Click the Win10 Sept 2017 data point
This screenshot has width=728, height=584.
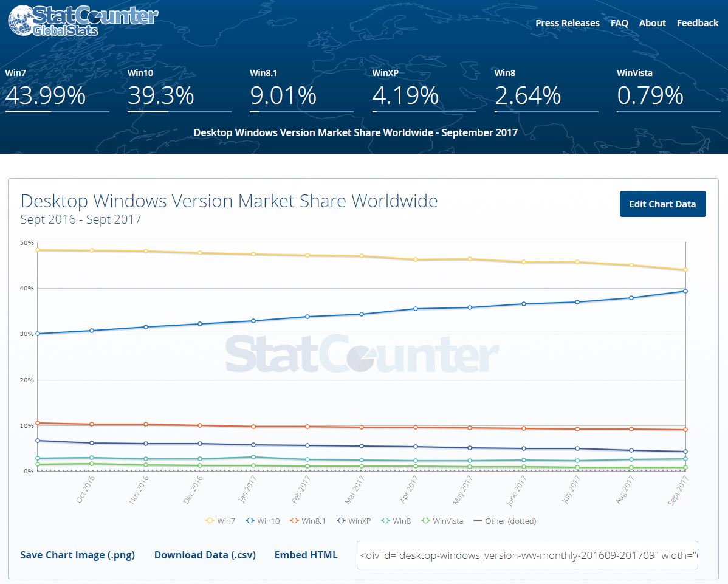coord(685,291)
